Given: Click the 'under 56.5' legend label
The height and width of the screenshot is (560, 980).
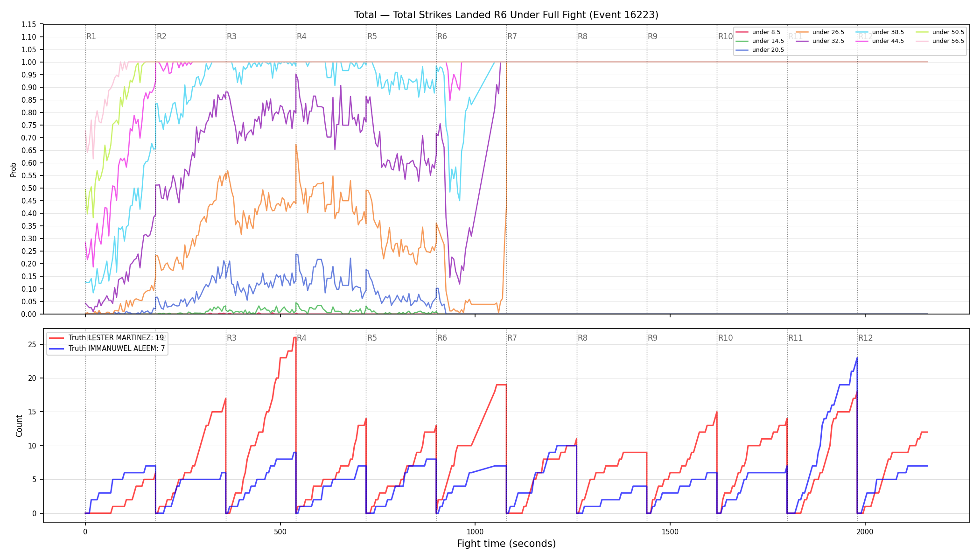Looking at the screenshot, I should coord(948,41).
